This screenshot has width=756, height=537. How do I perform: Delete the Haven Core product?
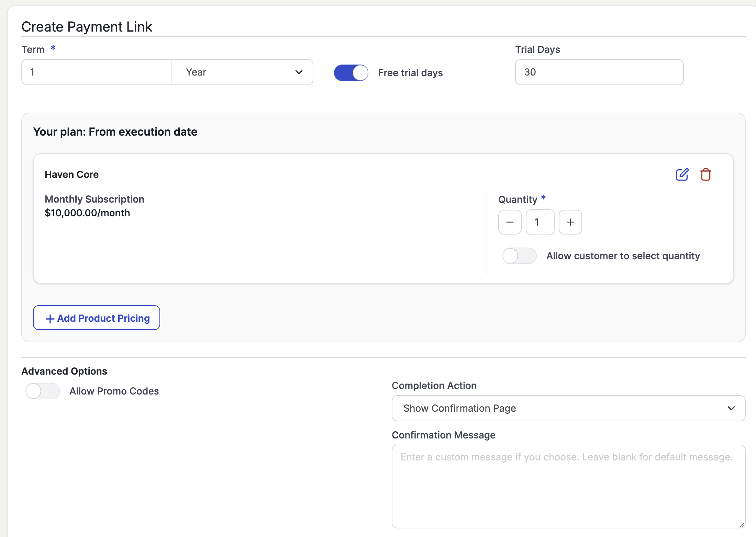pyautogui.click(x=705, y=174)
